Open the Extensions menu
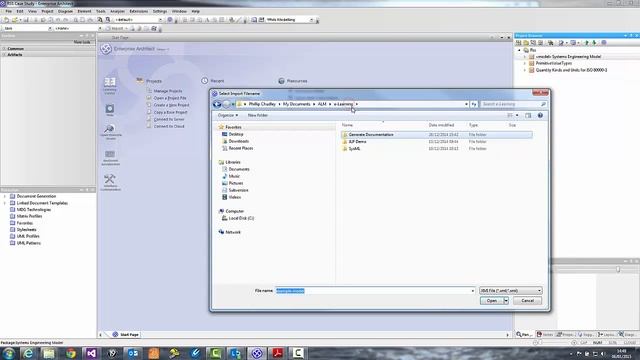Screen dimensions: 640x360 pyautogui.click(x=139, y=11)
